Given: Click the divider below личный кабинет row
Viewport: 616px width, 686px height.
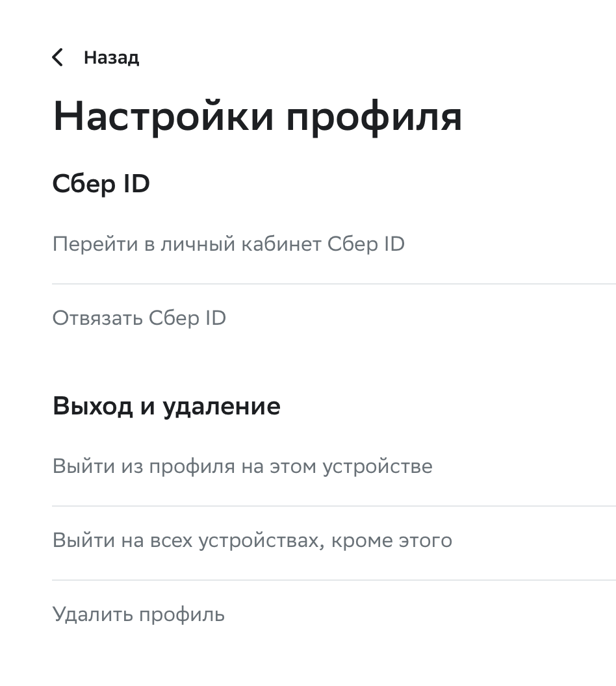Looking at the screenshot, I should pos(334,283).
